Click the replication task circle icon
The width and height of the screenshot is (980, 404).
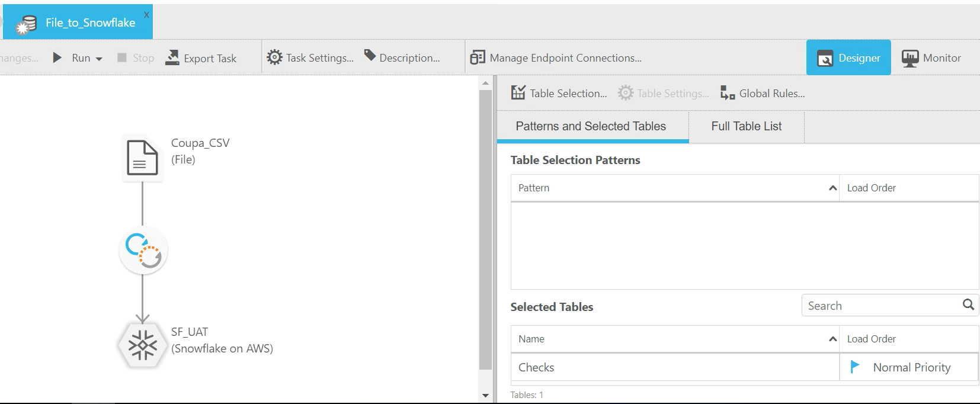coord(143,251)
